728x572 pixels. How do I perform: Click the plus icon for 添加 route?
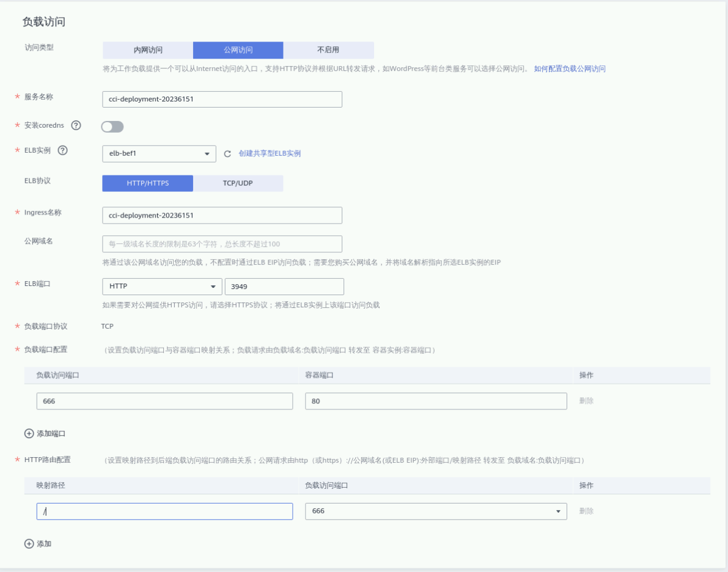click(x=29, y=543)
